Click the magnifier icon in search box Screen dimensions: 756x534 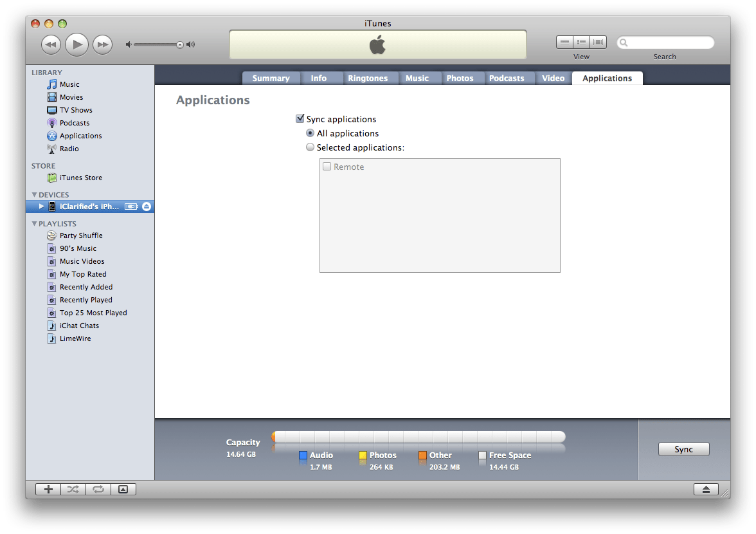point(624,42)
